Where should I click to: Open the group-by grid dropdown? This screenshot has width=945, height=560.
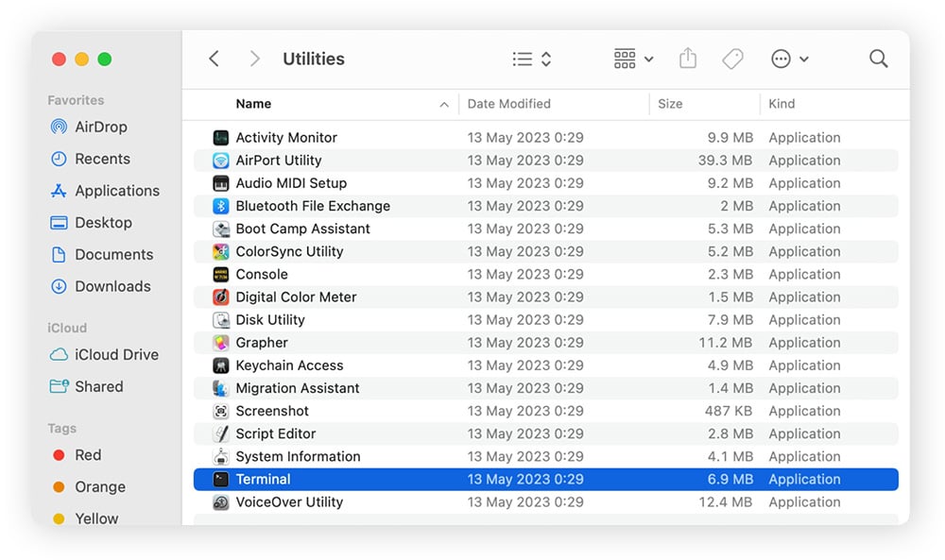coord(633,59)
